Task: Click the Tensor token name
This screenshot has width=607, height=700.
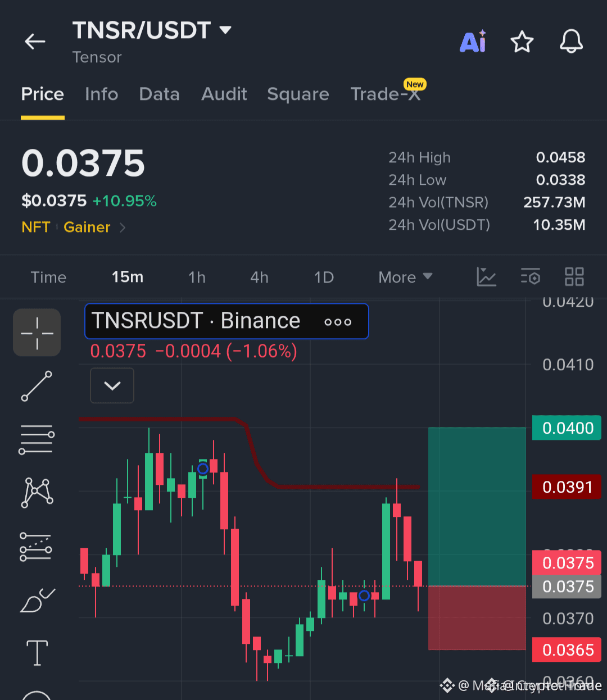Action: (x=97, y=57)
